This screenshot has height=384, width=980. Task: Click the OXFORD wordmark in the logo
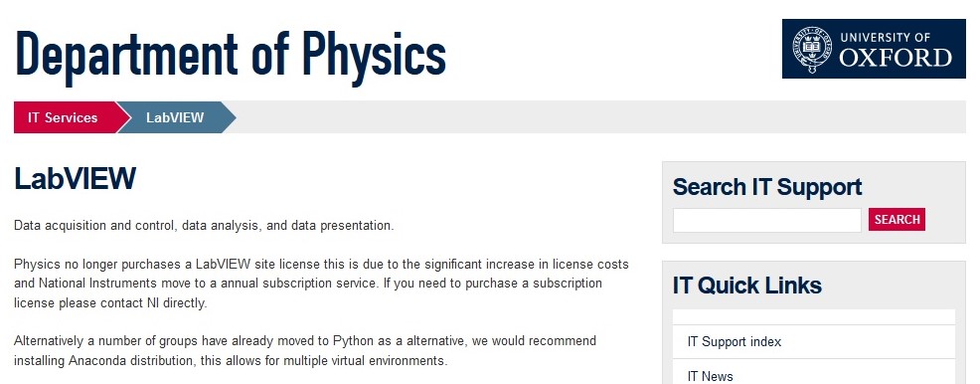click(895, 58)
